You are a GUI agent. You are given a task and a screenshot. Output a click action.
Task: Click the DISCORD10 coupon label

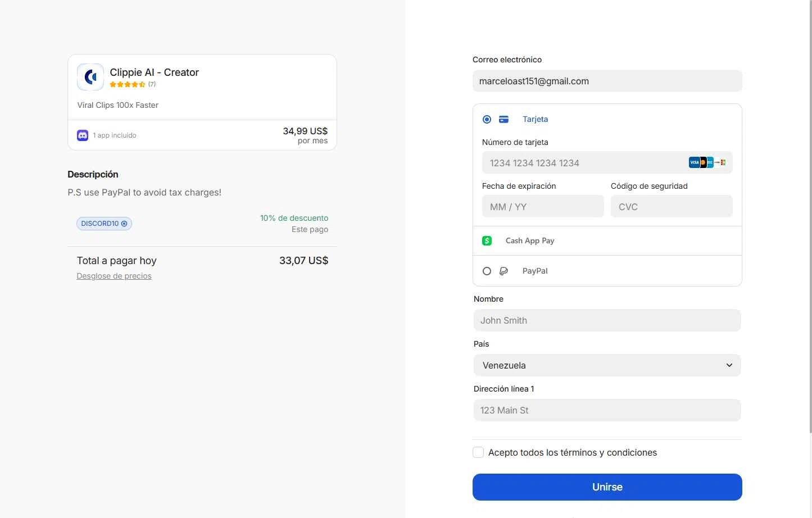[100, 224]
